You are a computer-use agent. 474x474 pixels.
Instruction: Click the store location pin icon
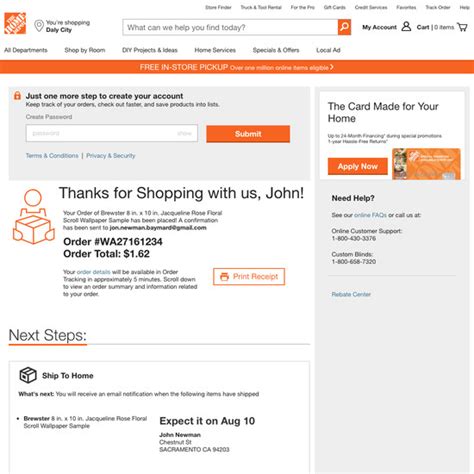pos(39,26)
